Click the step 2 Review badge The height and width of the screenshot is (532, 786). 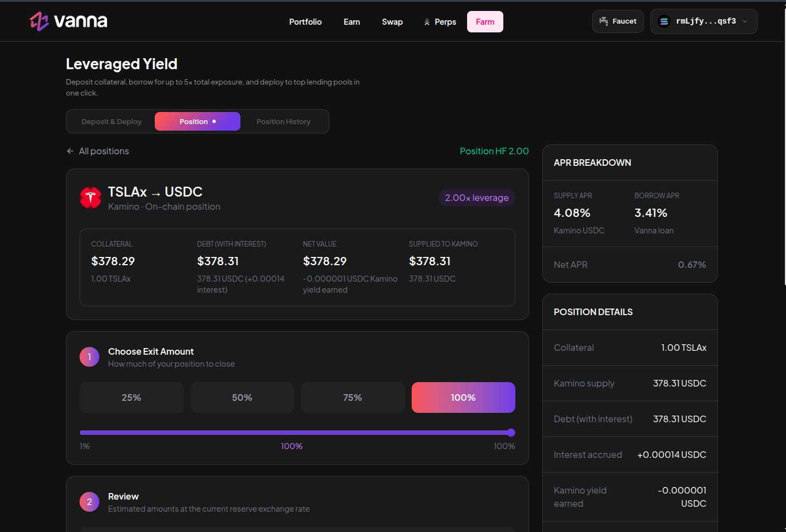[x=89, y=502]
